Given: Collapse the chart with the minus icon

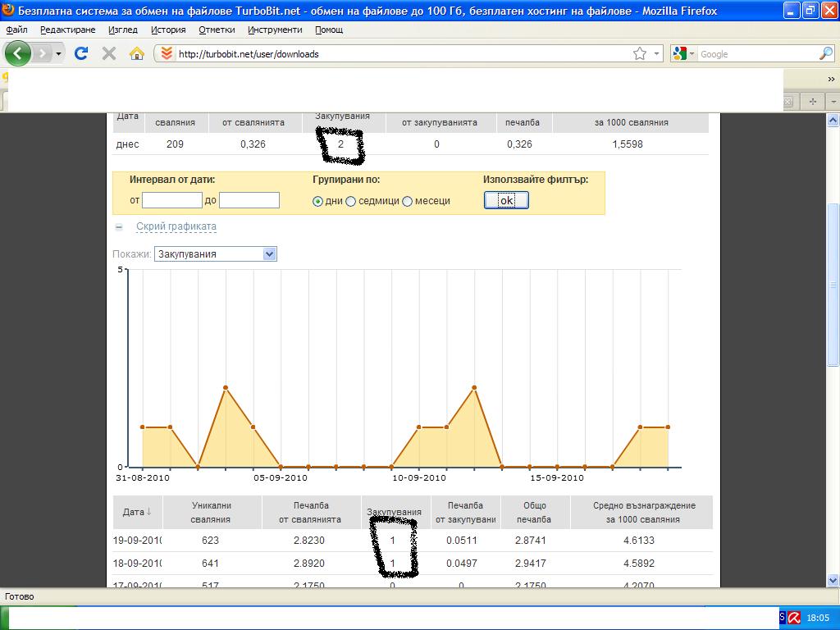Looking at the screenshot, I should 119,227.
